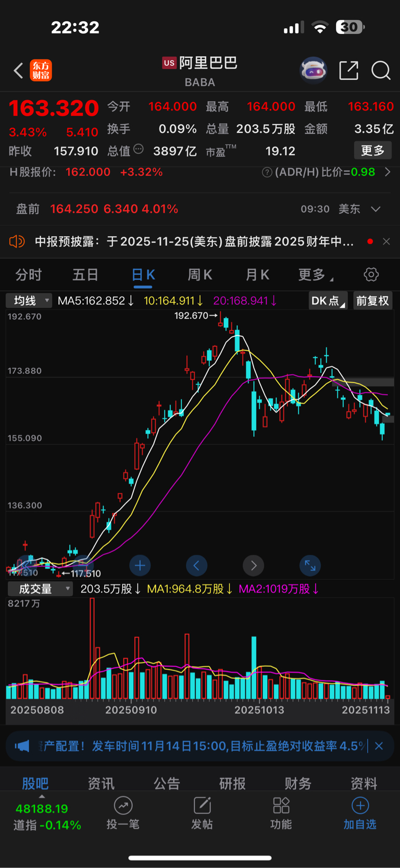Viewport: 400px width, 868px height.
Task: Tap the 发帖 compose icon
Action: pyautogui.click(x=202, y=805)
